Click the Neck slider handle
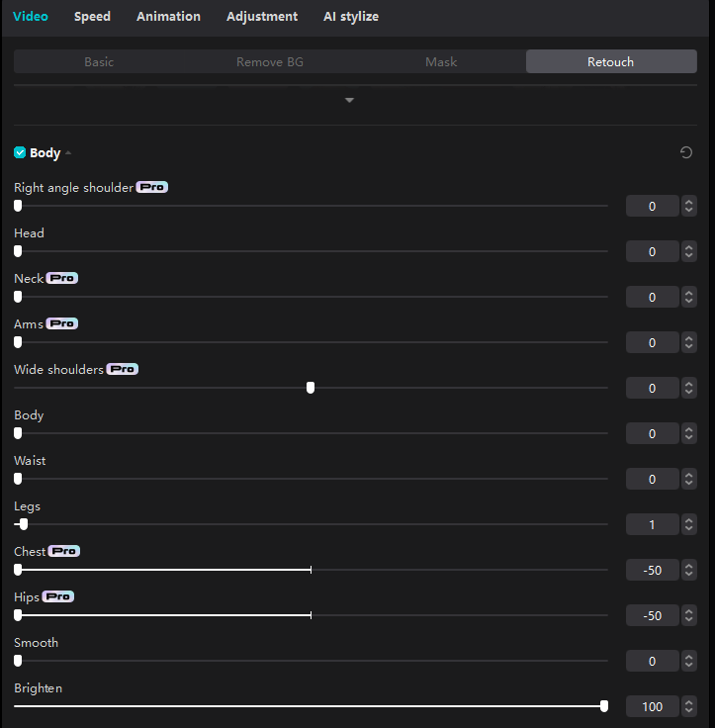Viewport: 715px width, 728px height. (x=18, y=297)
